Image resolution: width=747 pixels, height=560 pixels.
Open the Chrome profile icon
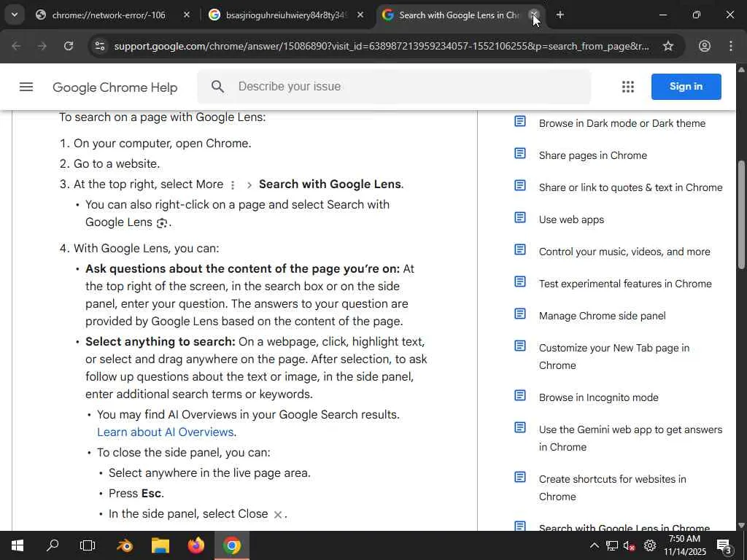coord(704,46)
